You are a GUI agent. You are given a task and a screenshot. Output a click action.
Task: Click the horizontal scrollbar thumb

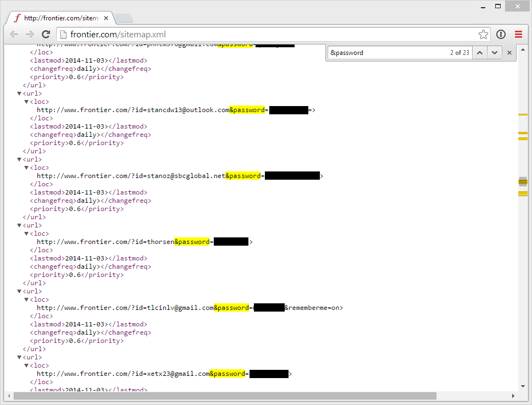point(225,396)
